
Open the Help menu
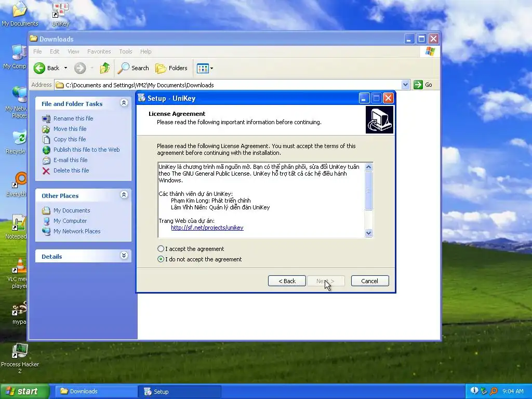145,51
